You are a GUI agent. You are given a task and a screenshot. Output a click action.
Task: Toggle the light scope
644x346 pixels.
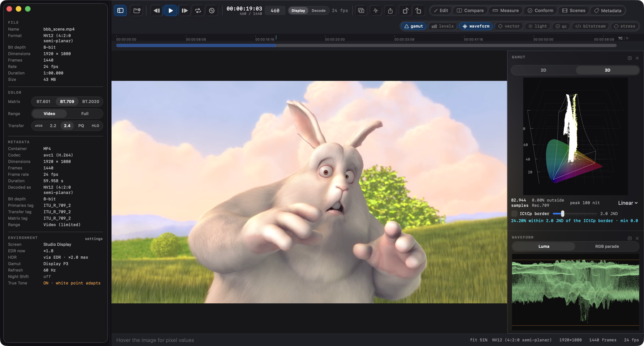[537, 26]
